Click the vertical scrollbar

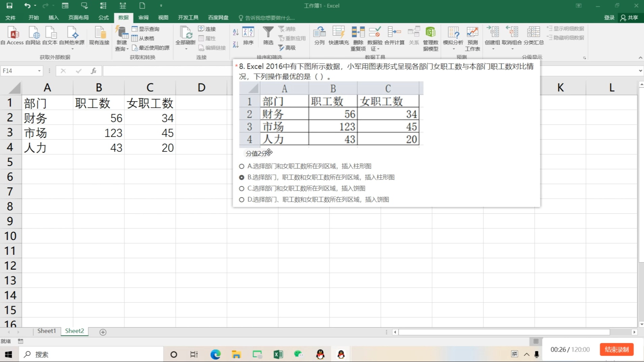[641, 175]
